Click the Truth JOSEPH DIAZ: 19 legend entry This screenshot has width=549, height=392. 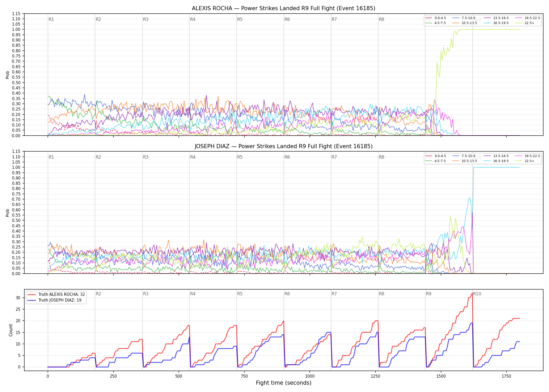point(54,300)
